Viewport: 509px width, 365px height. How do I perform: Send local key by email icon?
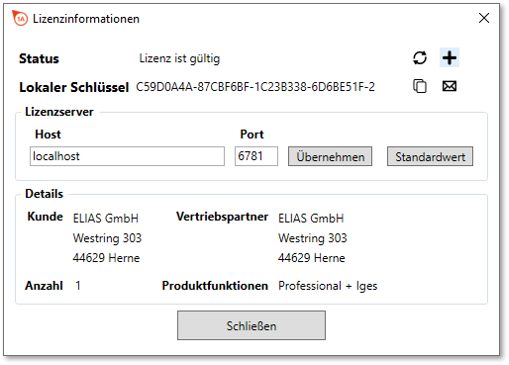point(449,86)
